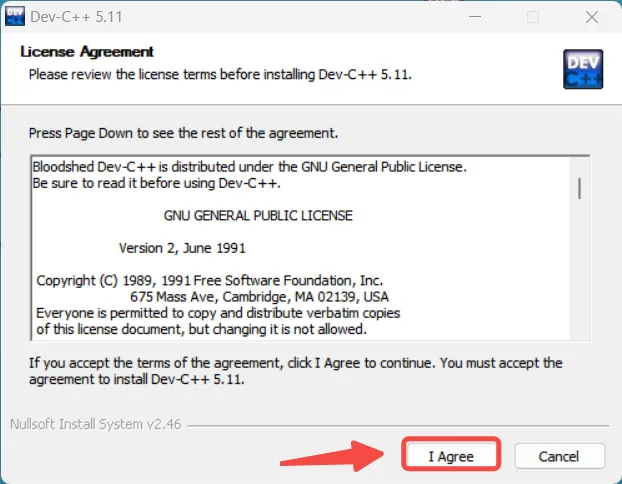The width and height of the screenshot is (622, 484).
Task: Click 'Bloodshed Dev-C++ is distributed' line
Action: 250,167
